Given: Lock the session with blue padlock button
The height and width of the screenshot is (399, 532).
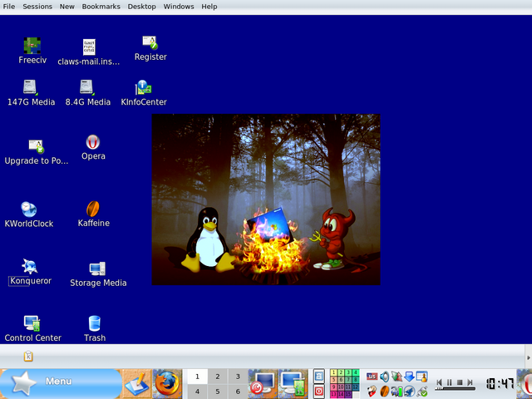Looking at the screenshot, I should [318, 377].
